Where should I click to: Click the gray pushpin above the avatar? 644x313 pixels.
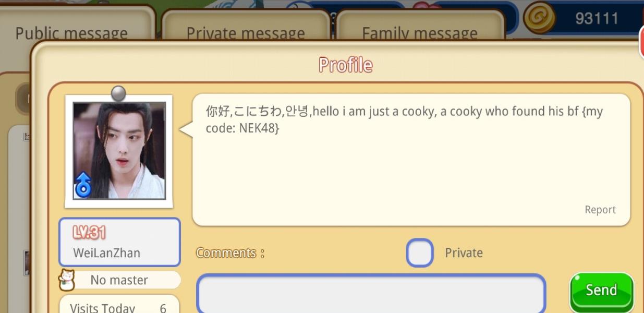(x=119, y=93)
